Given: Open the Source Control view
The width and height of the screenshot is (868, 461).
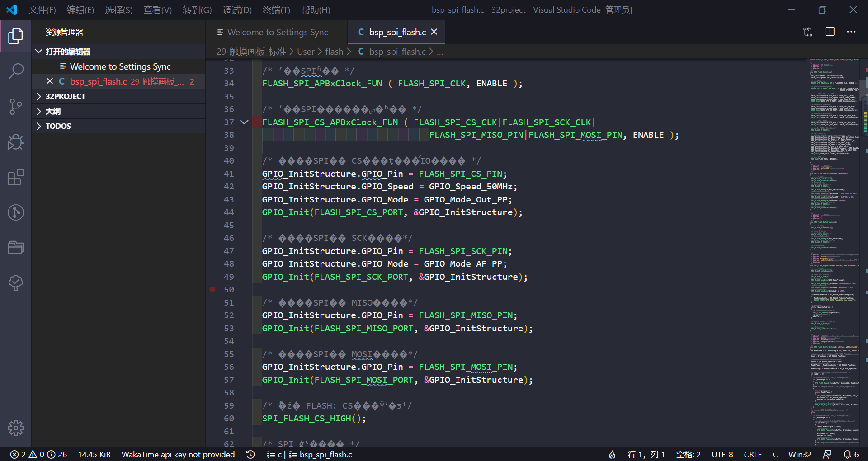Looking at the screenshot, I should (x=16, y=107).
